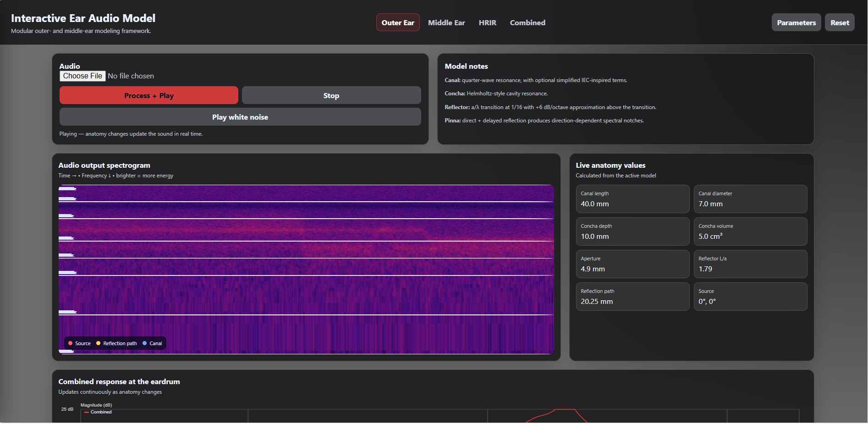Click the Pinna direct + delayed reflection note
Image resolution: width=868 pixels, height=424 pixels.
coord(544,121)
